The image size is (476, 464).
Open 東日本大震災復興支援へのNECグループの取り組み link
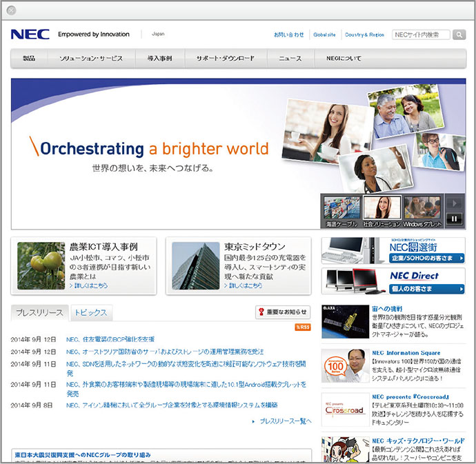pos(83,455)
